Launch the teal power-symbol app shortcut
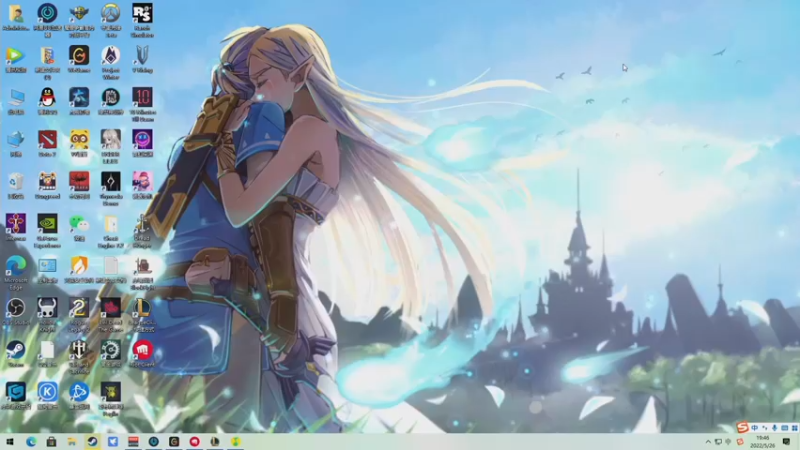The image size is (800, 450). coord(47,13)
